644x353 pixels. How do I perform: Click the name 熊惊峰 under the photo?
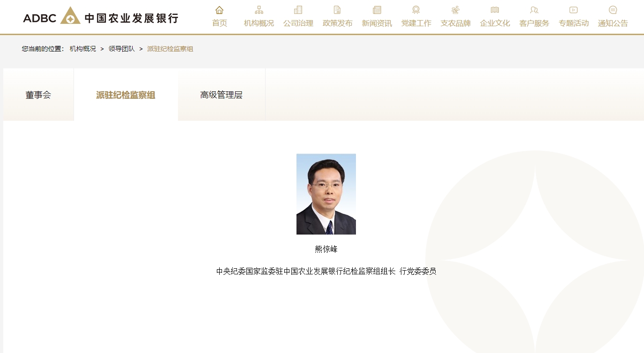tap(326, 249)
